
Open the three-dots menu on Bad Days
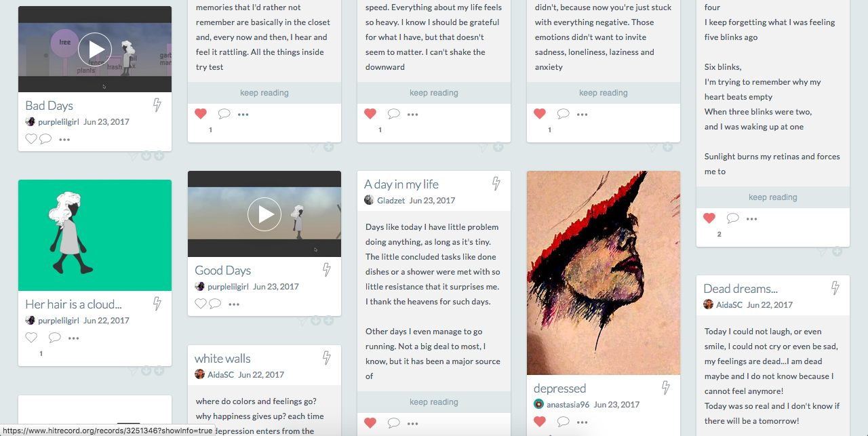(64, 140)
